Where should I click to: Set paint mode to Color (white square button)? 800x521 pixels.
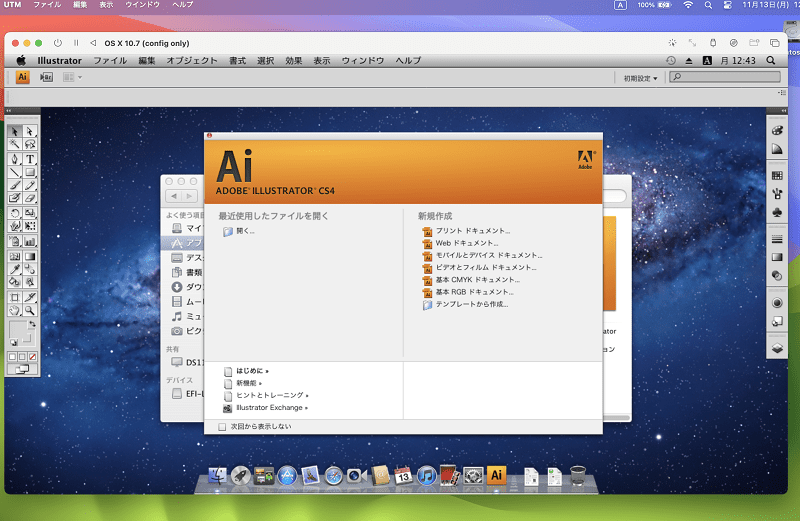[x=13, y=357]
